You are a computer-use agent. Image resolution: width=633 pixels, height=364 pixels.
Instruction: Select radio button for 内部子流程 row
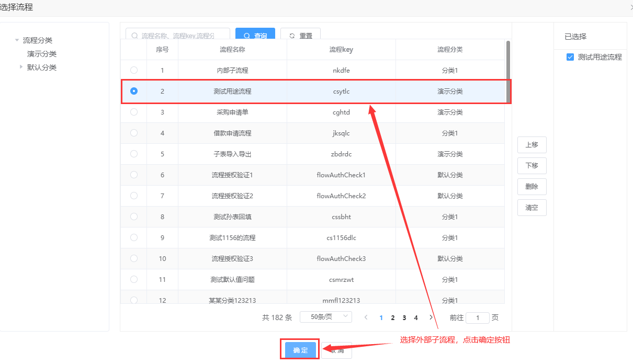(134, 70)
